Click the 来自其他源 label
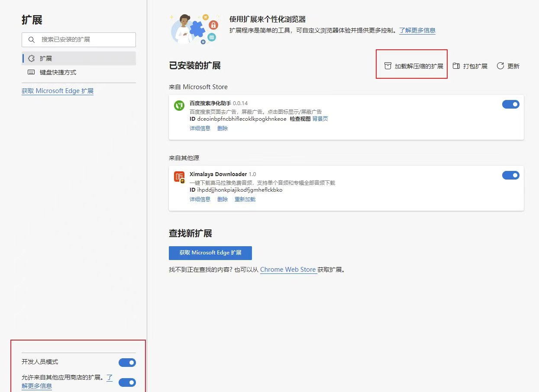This screenshot has width=539, height=392. [184, 158]
